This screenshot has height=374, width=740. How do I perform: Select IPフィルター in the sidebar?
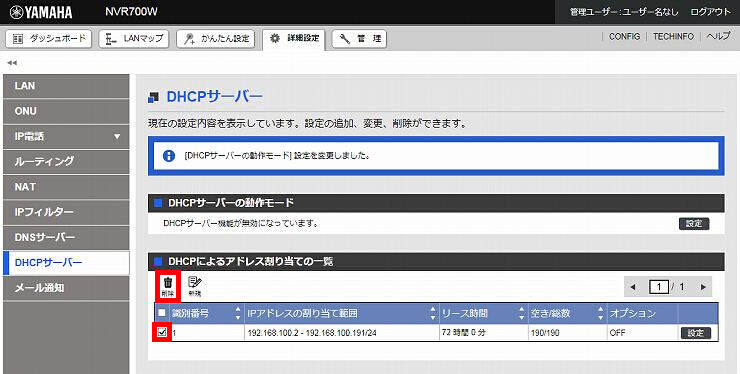(x=66, y=212)
